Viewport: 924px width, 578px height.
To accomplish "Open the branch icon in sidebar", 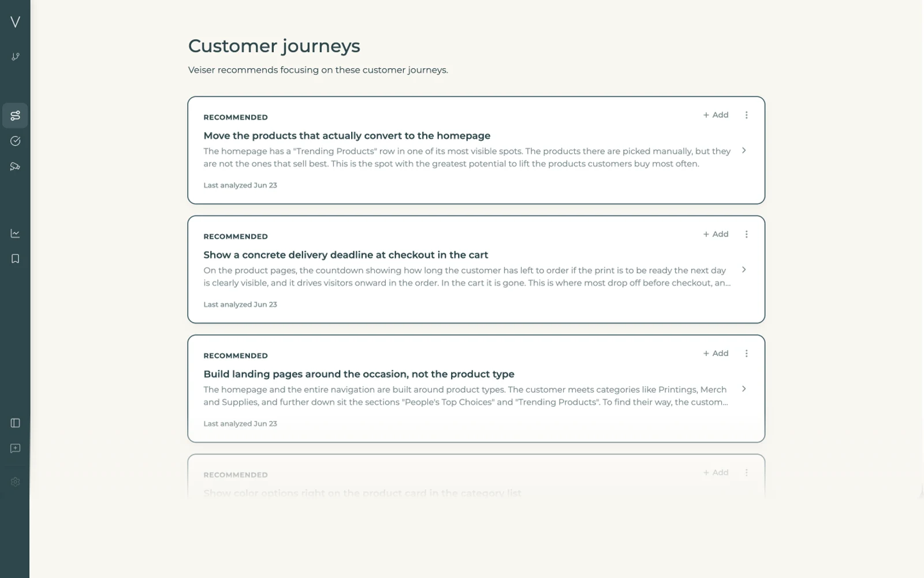I will click(x=15, y=57).
